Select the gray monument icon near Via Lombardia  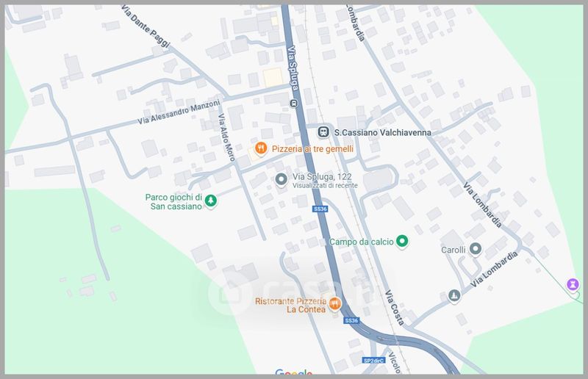click(453, 296)
